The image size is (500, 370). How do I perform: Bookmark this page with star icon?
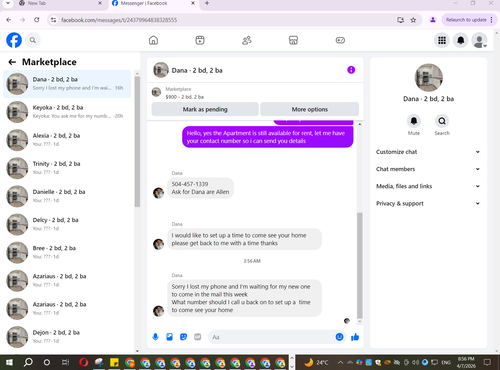pyautogui.click(x=413, y=20)
